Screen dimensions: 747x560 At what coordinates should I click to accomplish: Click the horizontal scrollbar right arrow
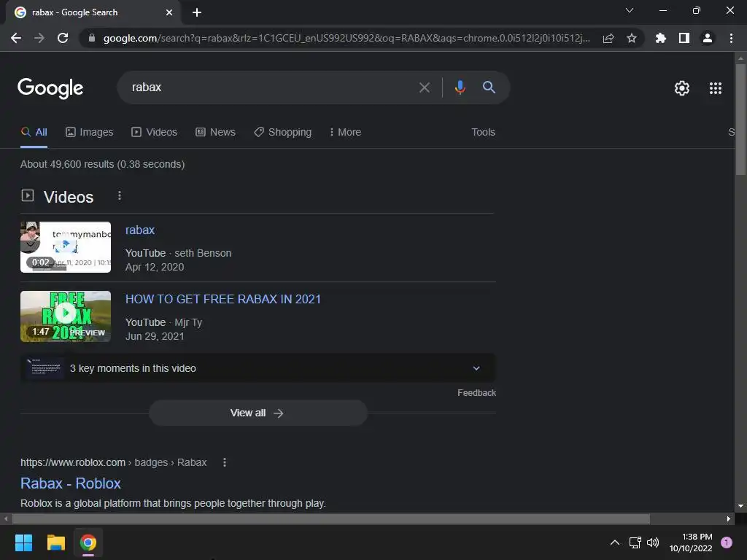pyautogui.click(x=729, y=518)
